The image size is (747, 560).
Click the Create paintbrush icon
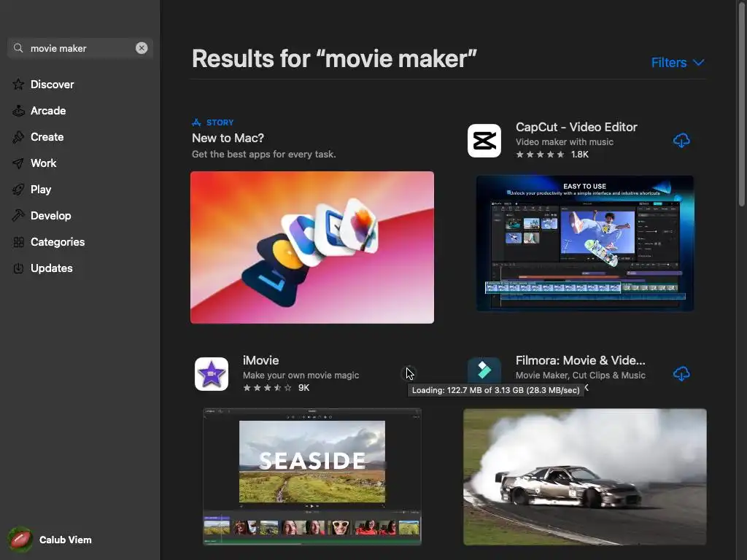coord(18,137)
